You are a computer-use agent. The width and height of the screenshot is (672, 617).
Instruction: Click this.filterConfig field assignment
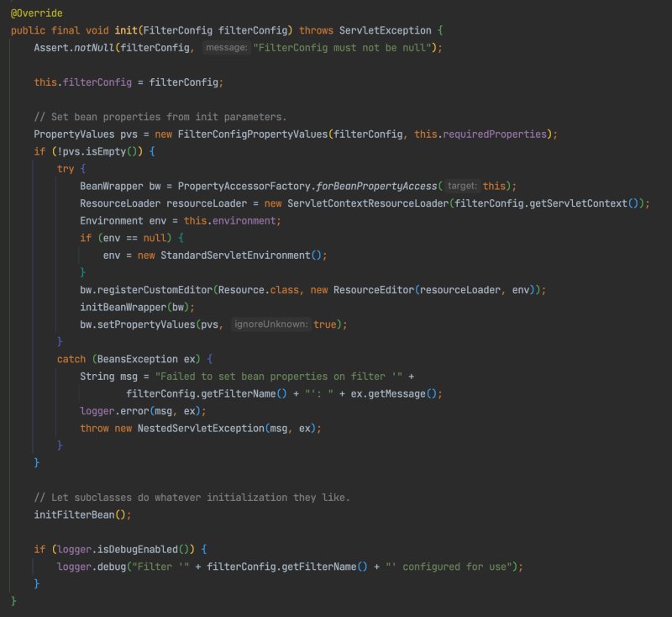tap(82, 82)
